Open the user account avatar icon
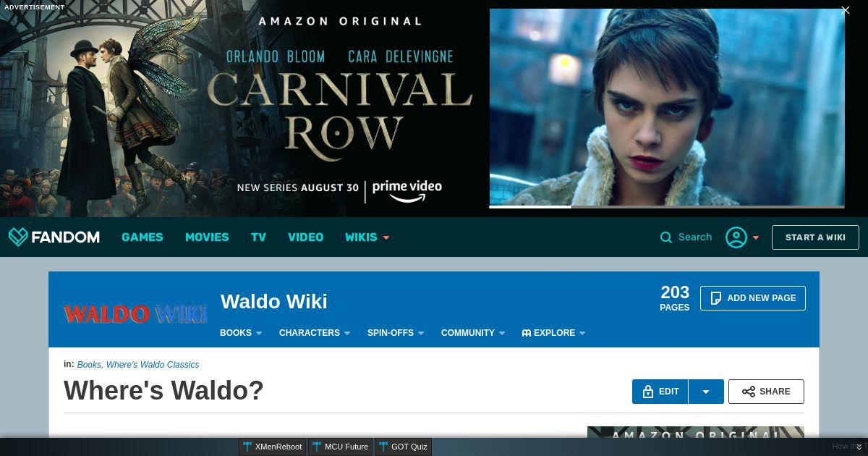The width and height of the screenshot is (868, 456). point(736,237)
